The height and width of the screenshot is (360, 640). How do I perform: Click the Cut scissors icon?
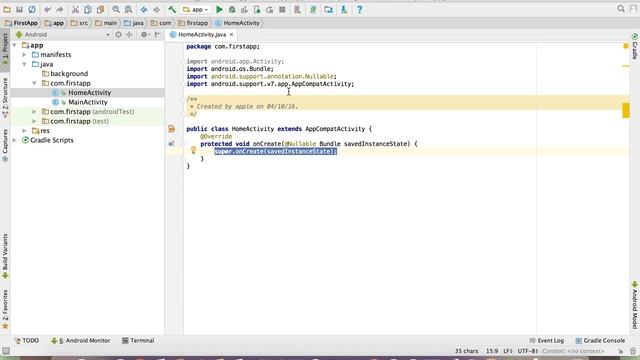[x=75, y=9]
